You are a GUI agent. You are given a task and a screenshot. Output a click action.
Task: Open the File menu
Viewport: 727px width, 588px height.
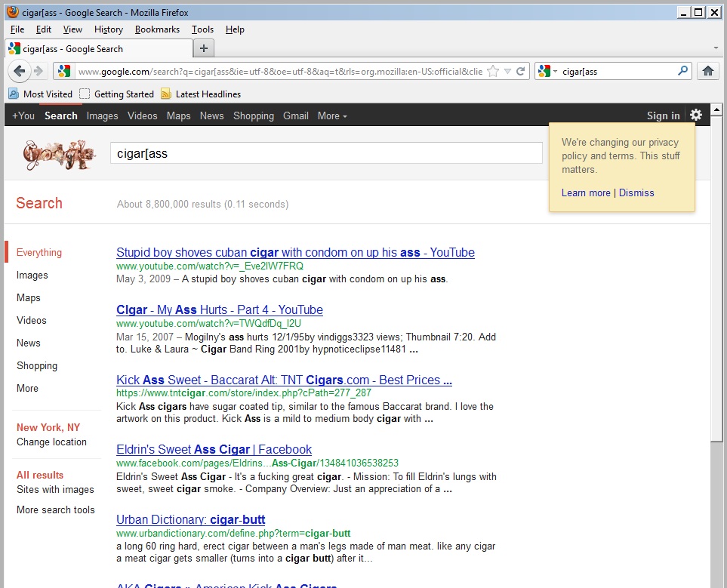(x=17, y=29)
